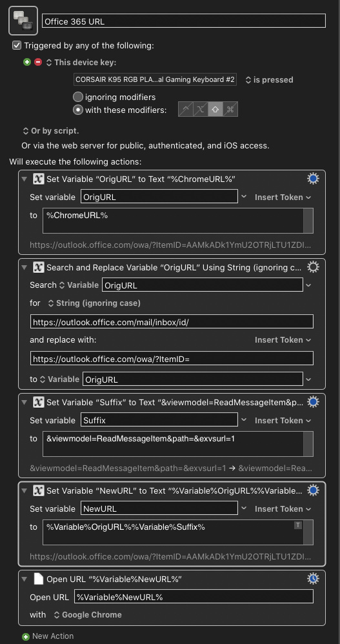Click the Search Variable OrigURL field

pyautogui.click(x=203, y=285)
